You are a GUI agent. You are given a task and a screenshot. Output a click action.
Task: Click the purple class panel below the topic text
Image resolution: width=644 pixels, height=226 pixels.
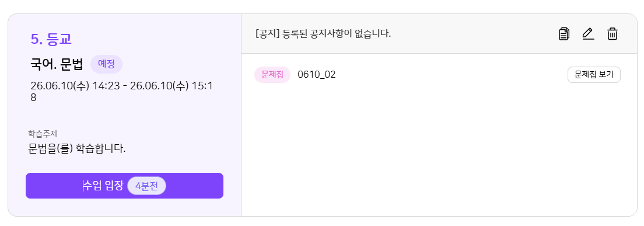124,164
